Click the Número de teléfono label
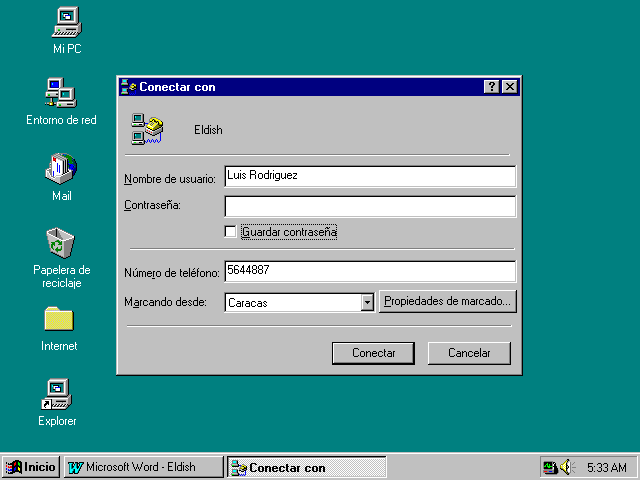The height and width of the screenshot is (480, 640). (x=172, y=273)
